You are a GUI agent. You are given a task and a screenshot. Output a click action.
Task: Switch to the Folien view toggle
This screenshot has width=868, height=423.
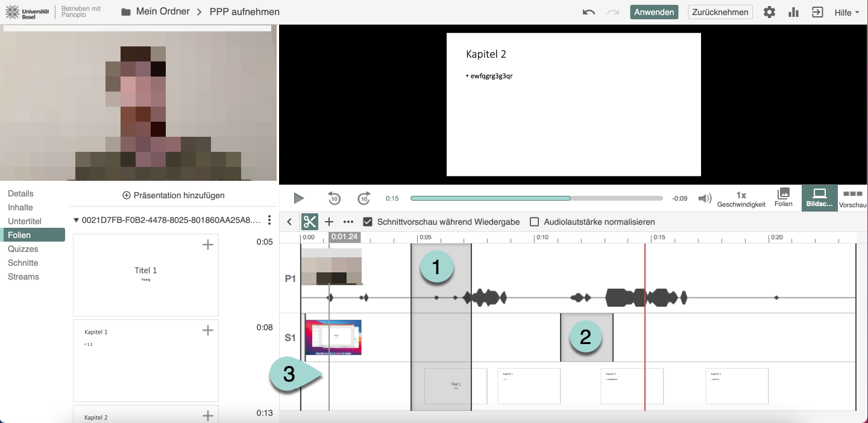pos(783,198)
